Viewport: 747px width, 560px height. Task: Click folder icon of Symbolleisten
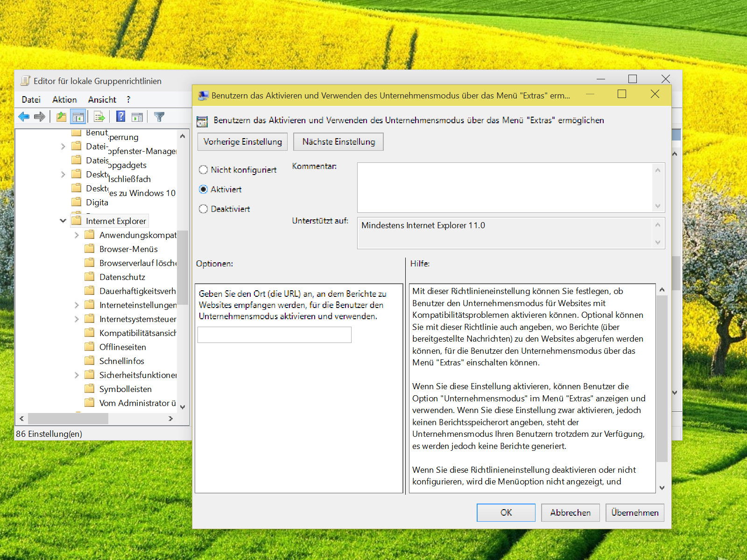[89, 389]
